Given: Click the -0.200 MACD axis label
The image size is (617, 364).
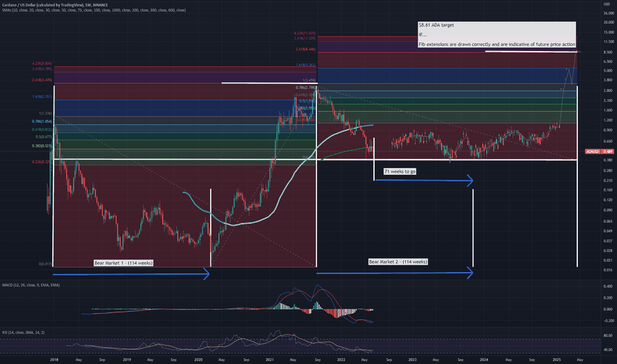Looking at the screenshot, I should point(608,321).
